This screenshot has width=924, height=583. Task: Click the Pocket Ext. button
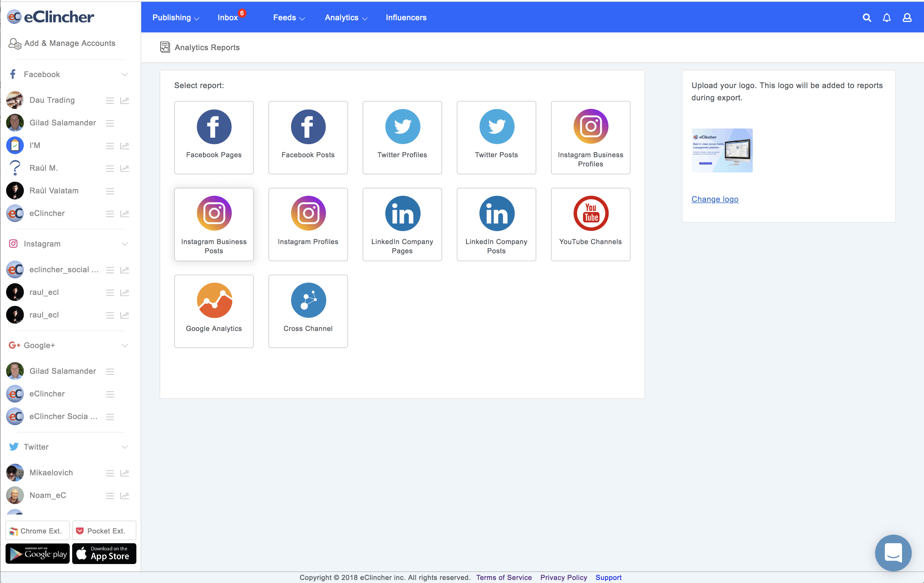click(x=104, y=531)
